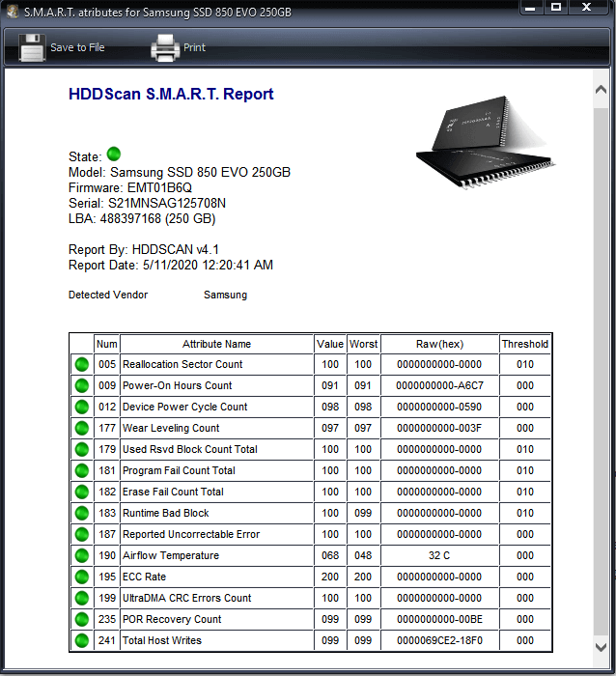616x676 pixels.
Task: Click the Worst column header
Action: coord(363,344)
